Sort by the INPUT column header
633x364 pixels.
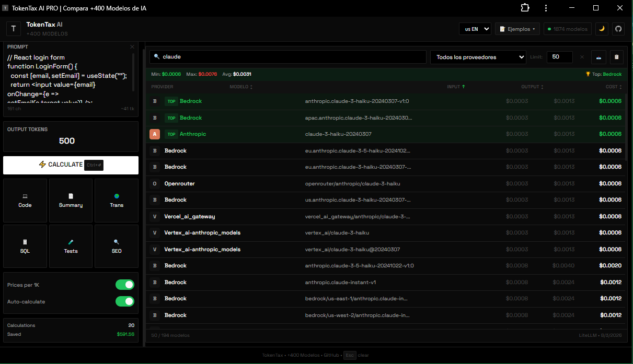point(456,87)
